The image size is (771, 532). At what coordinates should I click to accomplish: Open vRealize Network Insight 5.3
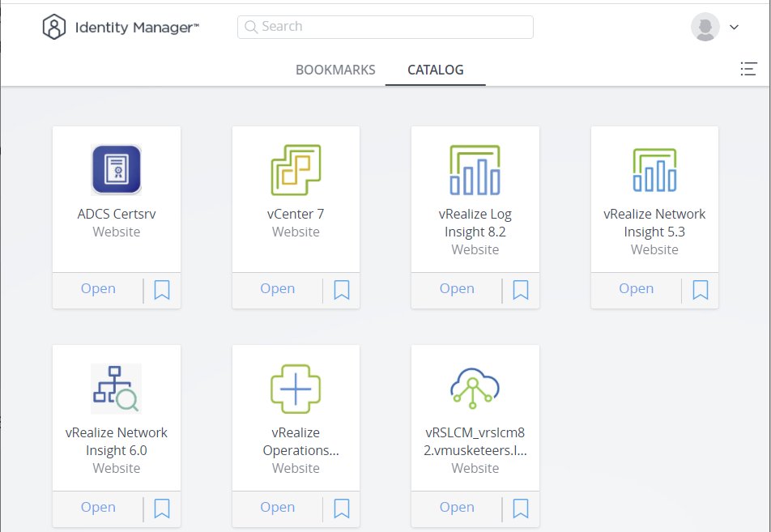click(x=637, y=288)
